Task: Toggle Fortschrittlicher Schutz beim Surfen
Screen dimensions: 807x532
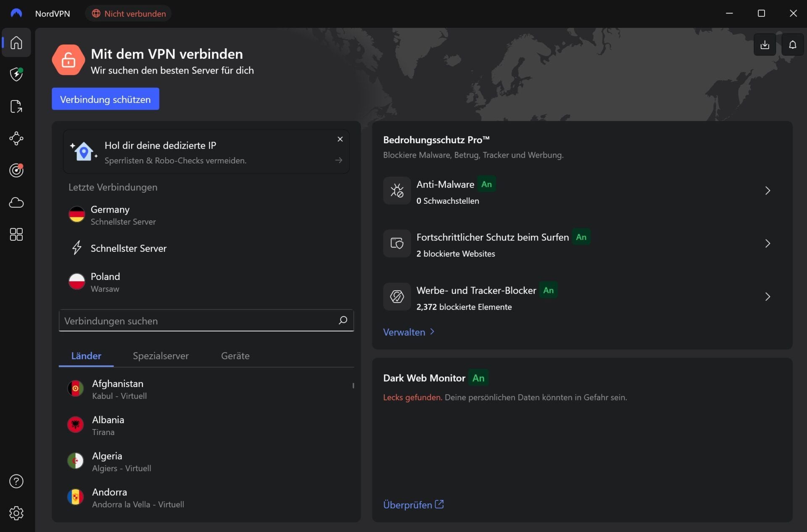Action: click(581, 237)
